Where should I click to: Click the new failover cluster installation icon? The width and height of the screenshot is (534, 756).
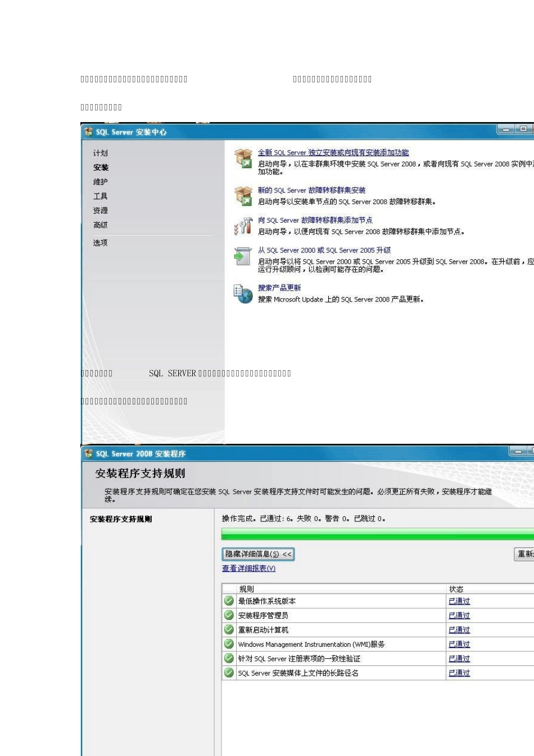pos(243,196)
